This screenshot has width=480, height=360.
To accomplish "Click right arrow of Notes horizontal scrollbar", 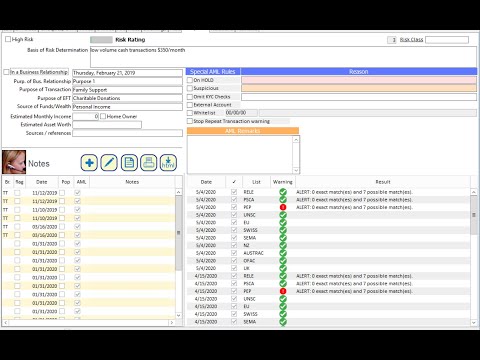I will (172, 323).
